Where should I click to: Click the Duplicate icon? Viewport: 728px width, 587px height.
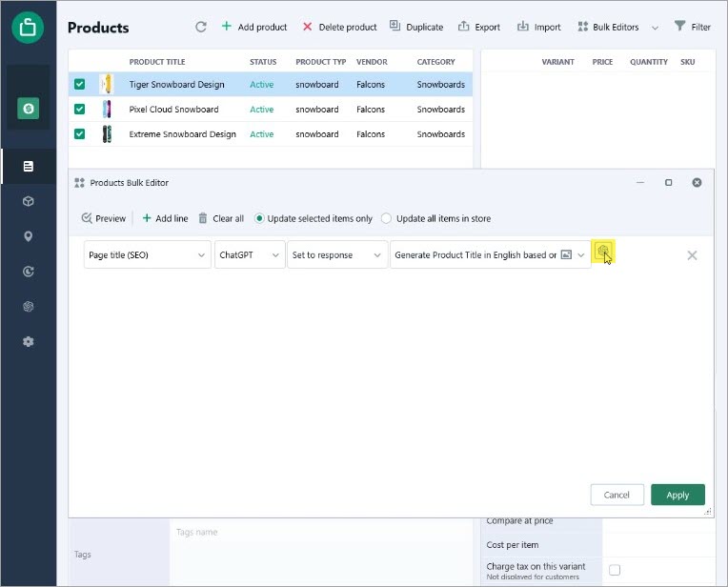(x=394, y=26)
